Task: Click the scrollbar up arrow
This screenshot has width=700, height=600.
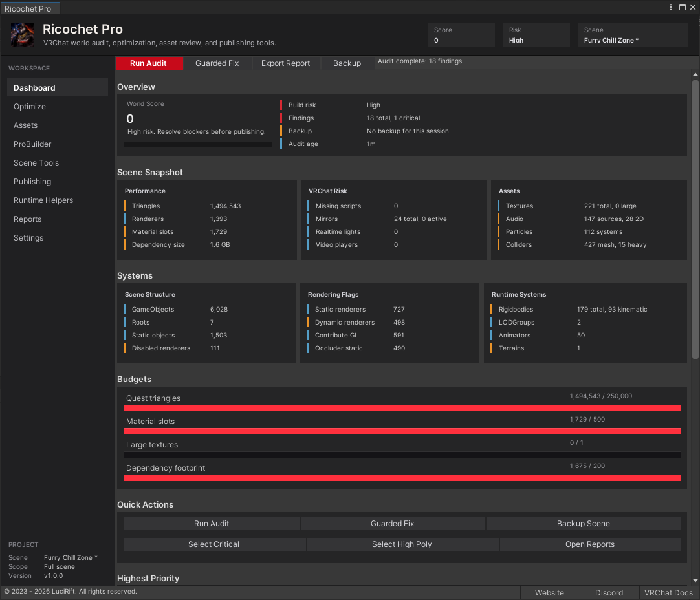Action: click(695, 74)
